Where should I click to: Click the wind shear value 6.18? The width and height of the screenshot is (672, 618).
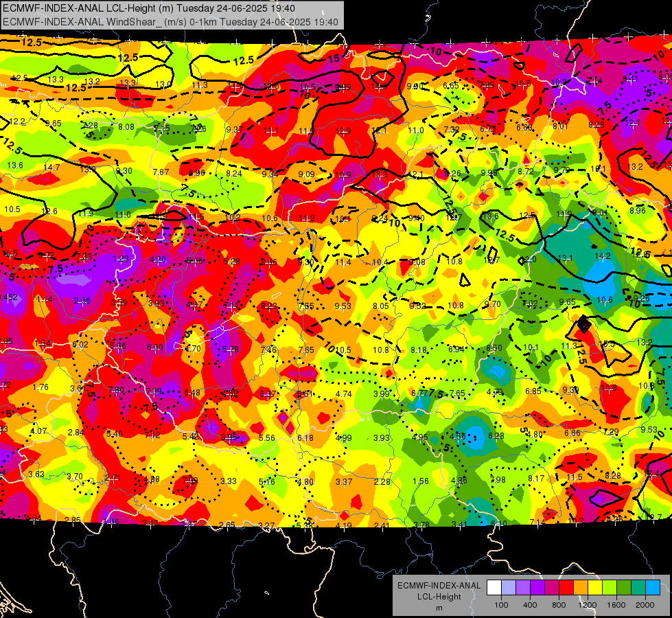[305, 438]
